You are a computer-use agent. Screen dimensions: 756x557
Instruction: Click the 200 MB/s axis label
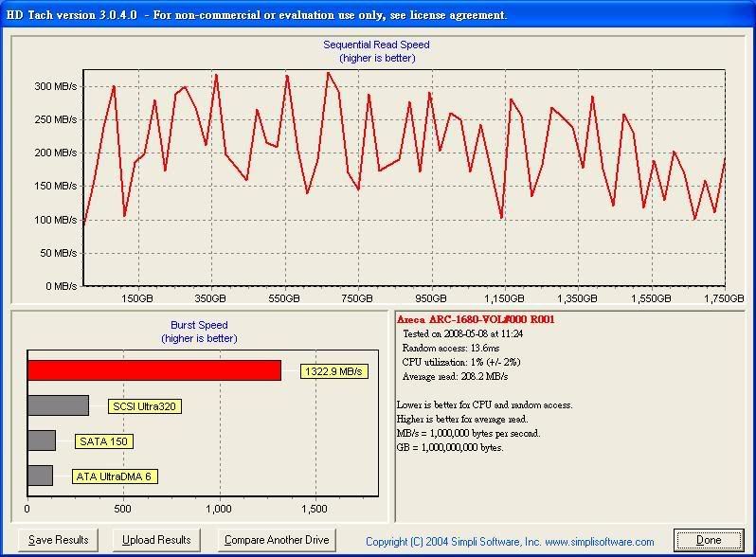[x=56, y=153]
